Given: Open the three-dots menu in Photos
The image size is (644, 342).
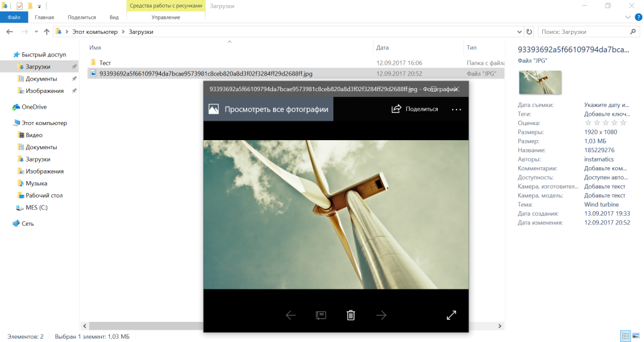Looking at the screenshot, I should point(457,109).
